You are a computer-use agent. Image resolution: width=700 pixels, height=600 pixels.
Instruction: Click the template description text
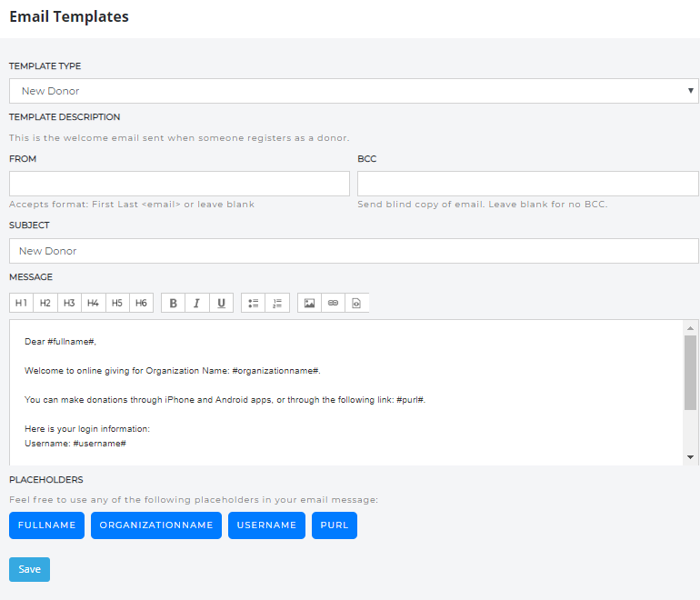[x=179, y=138]
